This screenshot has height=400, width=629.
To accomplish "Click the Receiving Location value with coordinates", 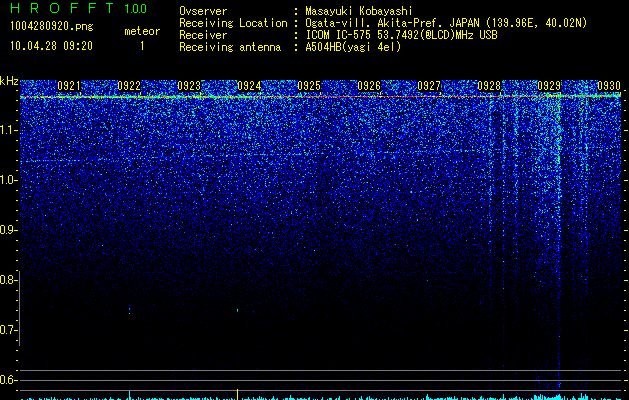I will pyautogui.click(x=446, y=23).
